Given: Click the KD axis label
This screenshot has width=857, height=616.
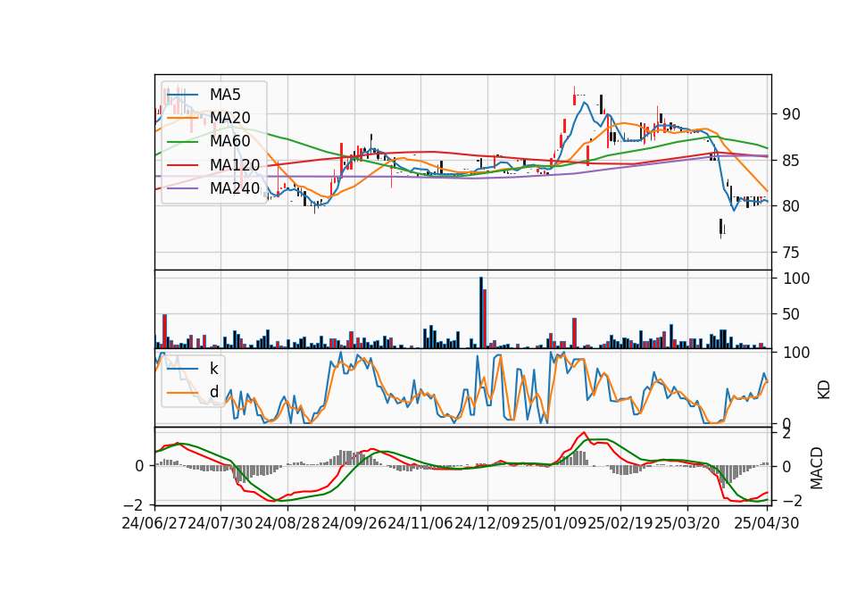Looking at the screenshot, I should [x=824, y=389].
